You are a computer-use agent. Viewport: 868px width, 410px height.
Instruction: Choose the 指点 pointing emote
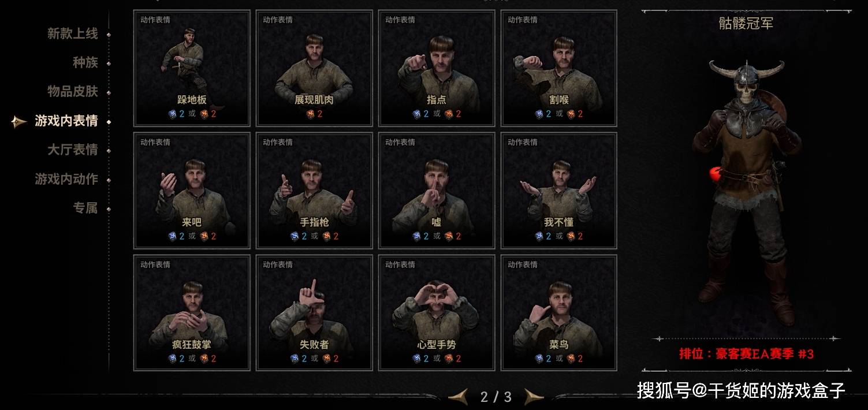tap(437, 68)
